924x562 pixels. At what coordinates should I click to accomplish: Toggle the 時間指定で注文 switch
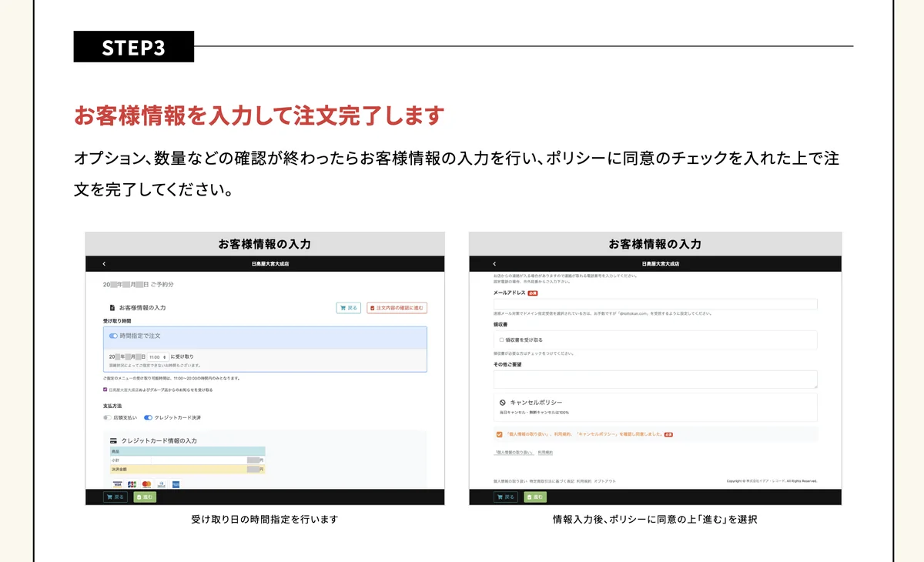pyautogui.click(x=113, y=336)
